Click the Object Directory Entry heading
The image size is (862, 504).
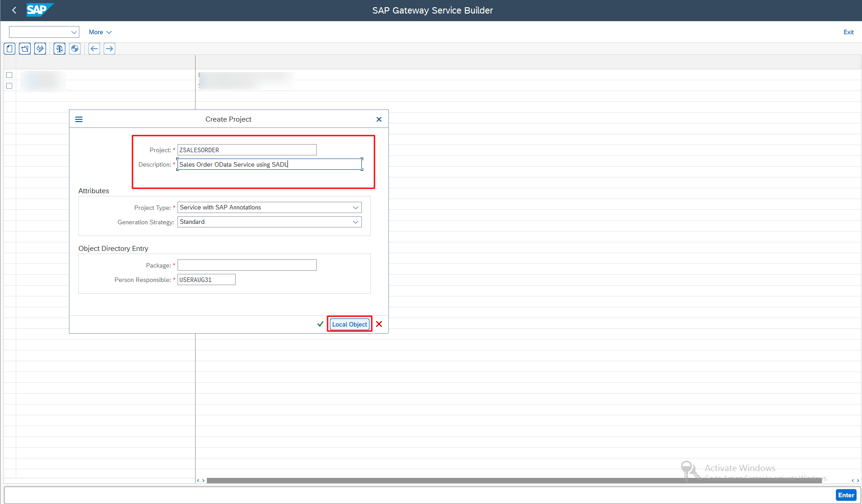coord(113,249)
